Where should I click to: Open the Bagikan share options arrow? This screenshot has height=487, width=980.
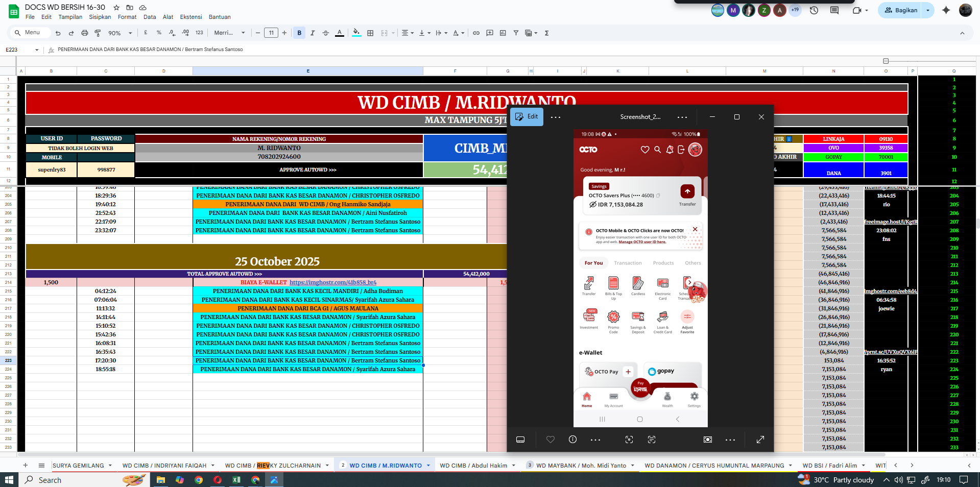(928, 10)
